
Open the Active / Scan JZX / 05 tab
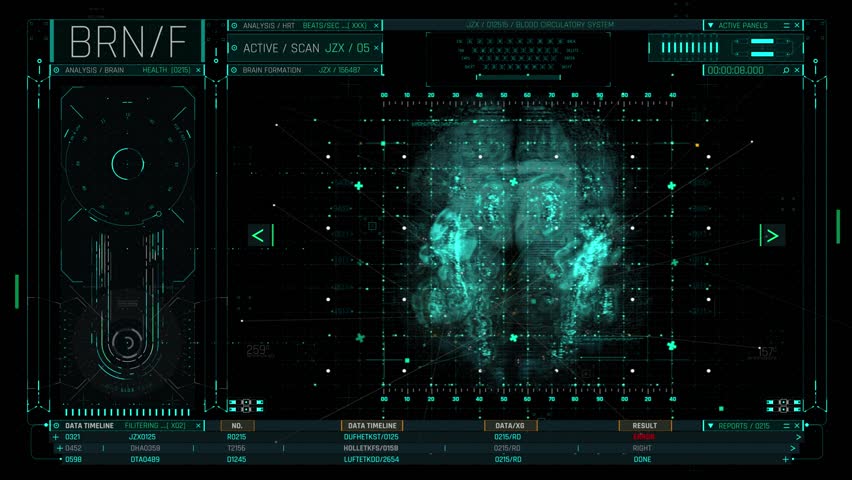[306, 48]
